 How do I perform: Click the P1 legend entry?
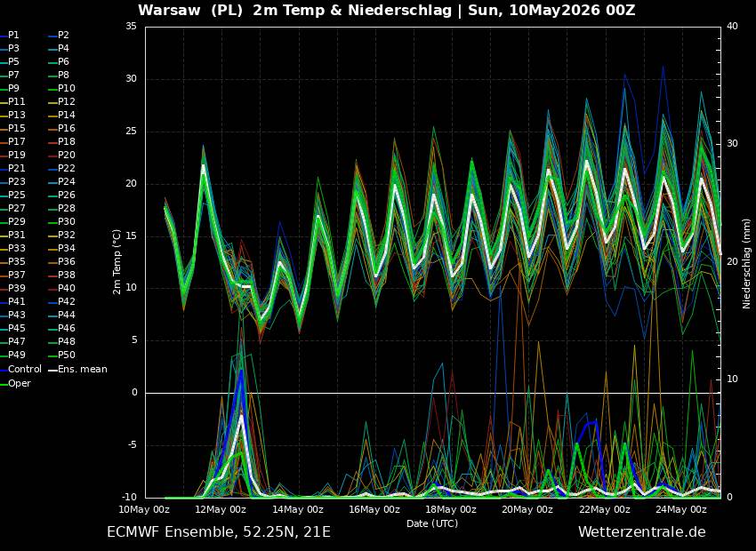tap(10, 36)
